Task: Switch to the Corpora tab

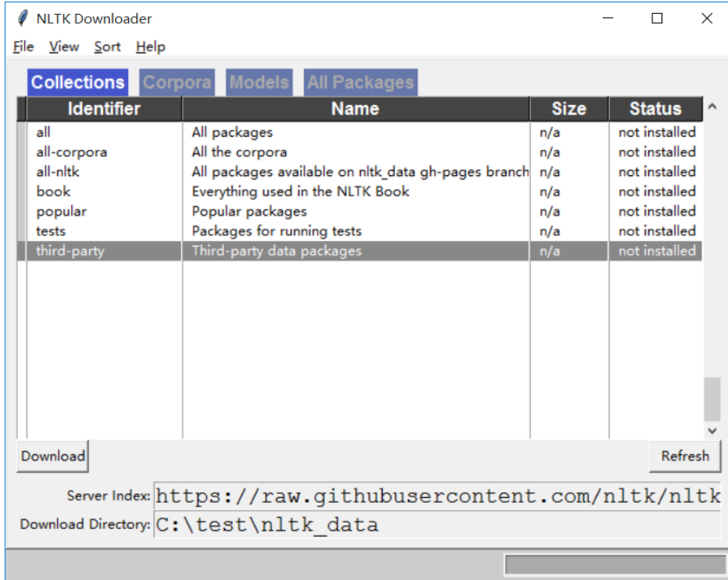Action: (x=177, y=83)
